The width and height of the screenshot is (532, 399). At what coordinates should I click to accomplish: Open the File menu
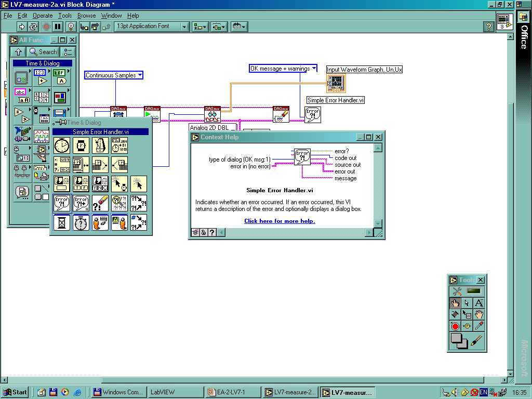pos(8,16)
